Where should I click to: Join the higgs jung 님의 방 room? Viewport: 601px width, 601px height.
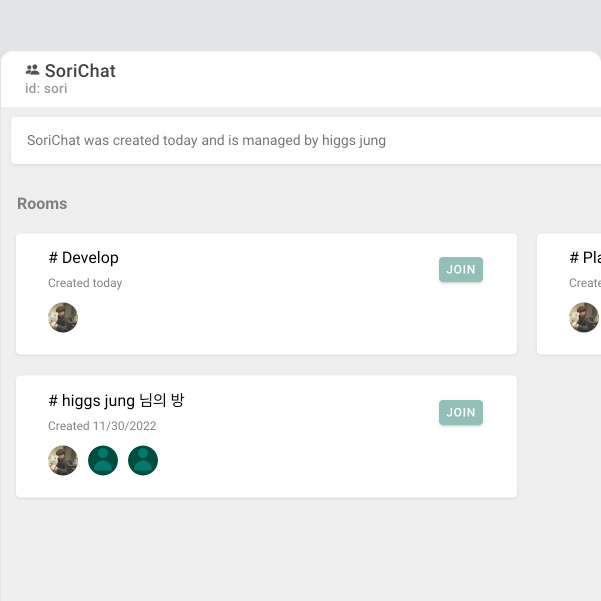tap(460, 412)
